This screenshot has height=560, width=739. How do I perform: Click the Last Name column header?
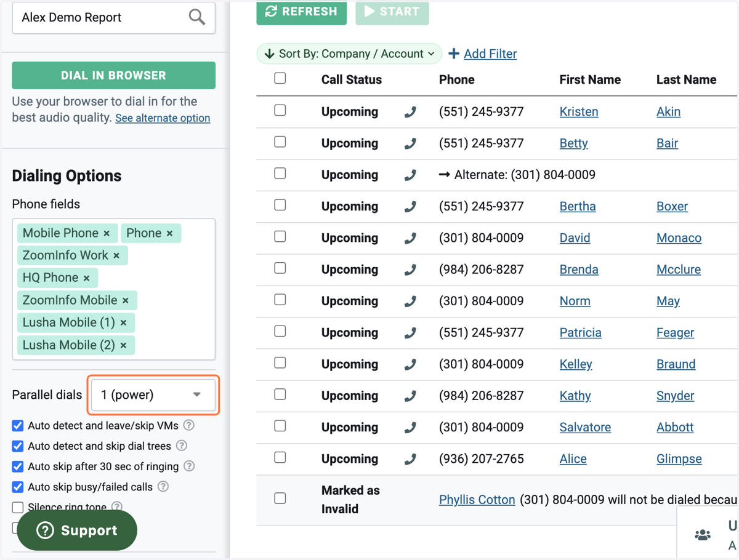[x=687, y=79]
